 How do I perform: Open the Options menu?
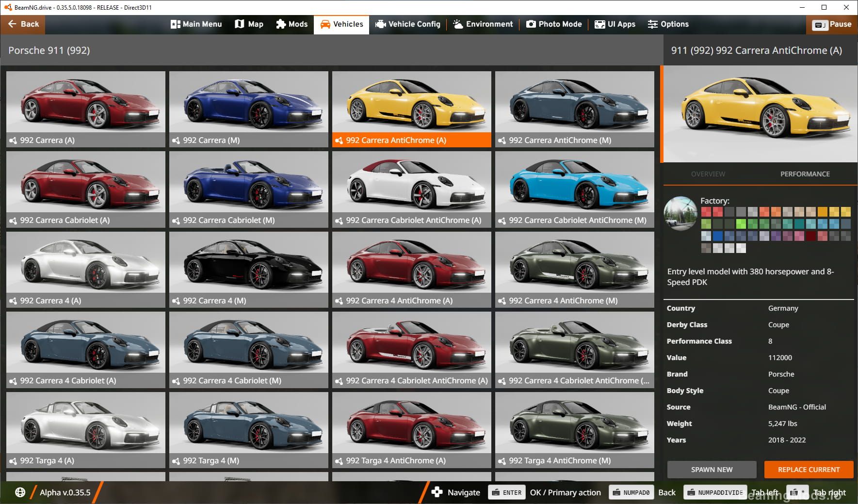(668, 24)
